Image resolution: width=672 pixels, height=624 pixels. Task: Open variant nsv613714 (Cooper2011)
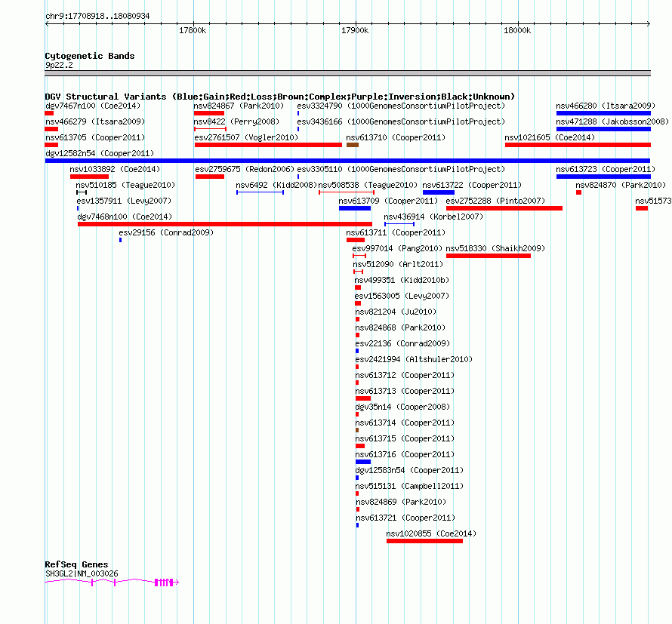coord(405,423)
